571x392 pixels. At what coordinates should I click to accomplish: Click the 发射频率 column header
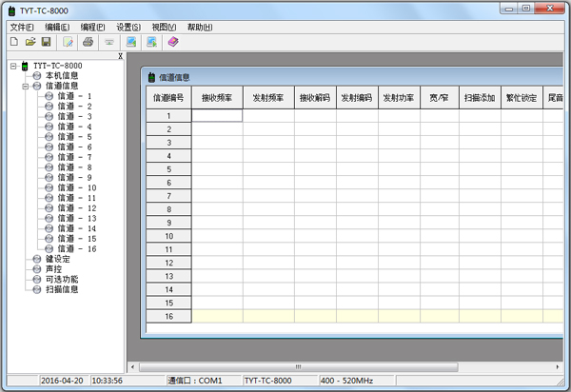pyautogui.click(x=268, y=98)
